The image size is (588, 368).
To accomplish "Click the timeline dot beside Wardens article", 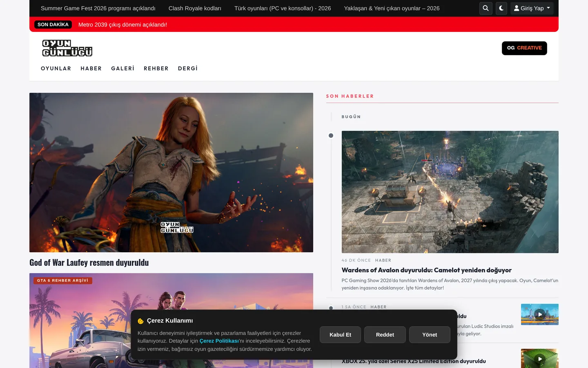I will pyautogui.click(x=331, y=136).
